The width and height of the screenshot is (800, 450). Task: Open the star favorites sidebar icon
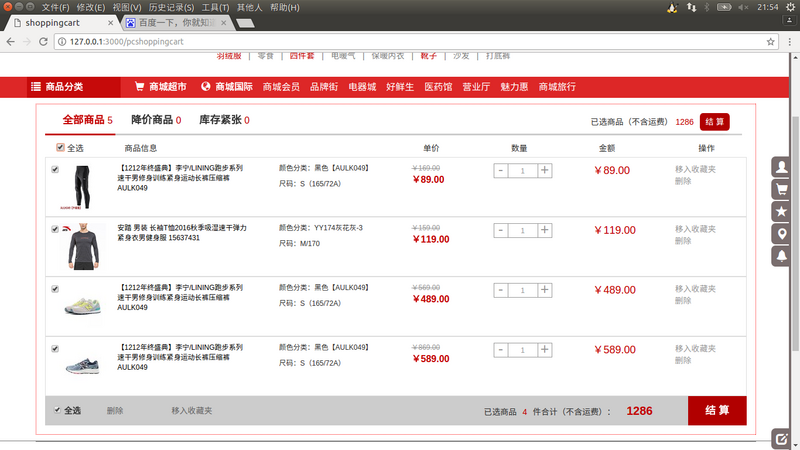click(x=781, y=212)
